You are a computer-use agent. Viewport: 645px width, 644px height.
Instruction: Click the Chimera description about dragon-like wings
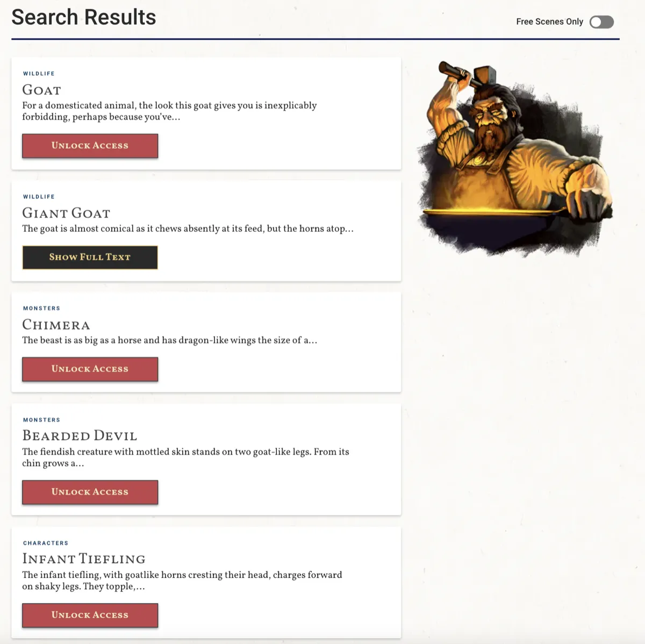click(x=169, y=340)
